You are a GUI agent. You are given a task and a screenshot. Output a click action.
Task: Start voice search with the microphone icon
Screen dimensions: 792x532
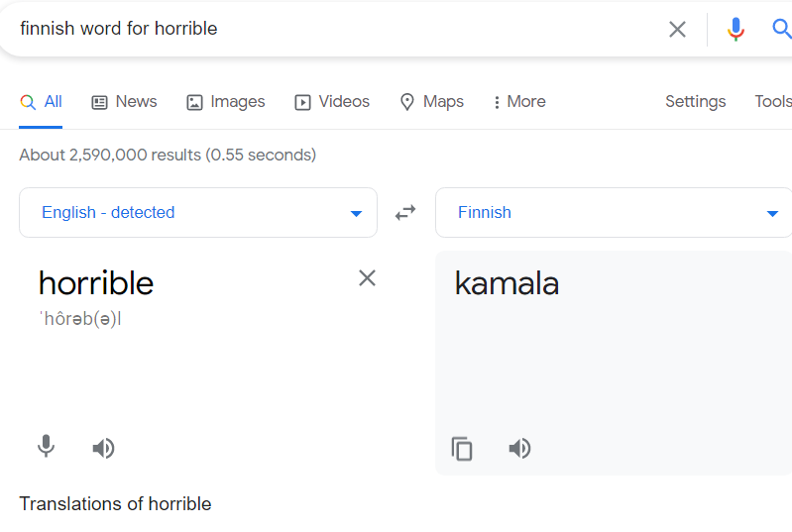pos(735,29)
